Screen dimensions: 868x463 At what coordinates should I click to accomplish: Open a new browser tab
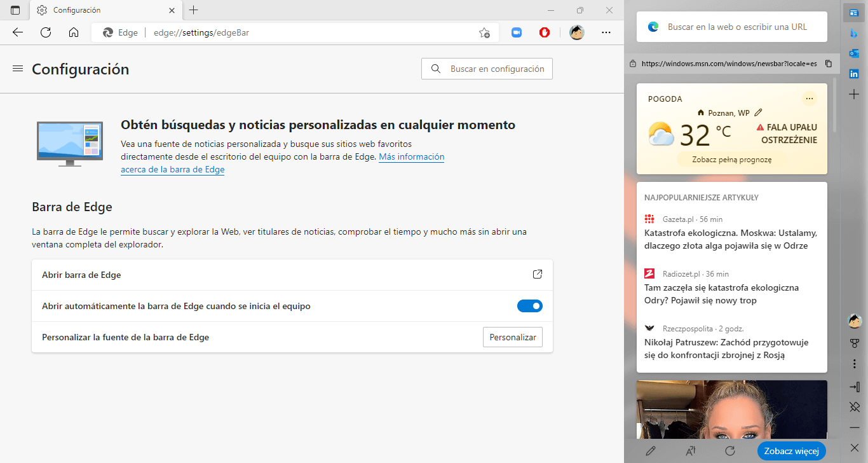(x=194, y=10)
